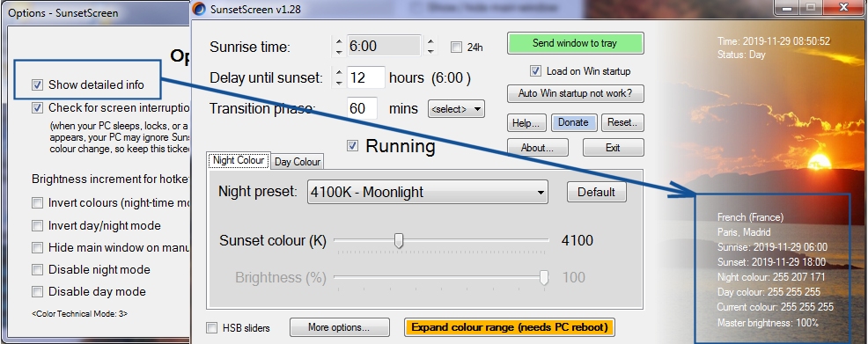
Task: Click Expand colour range button
Action: coord(510,327)
